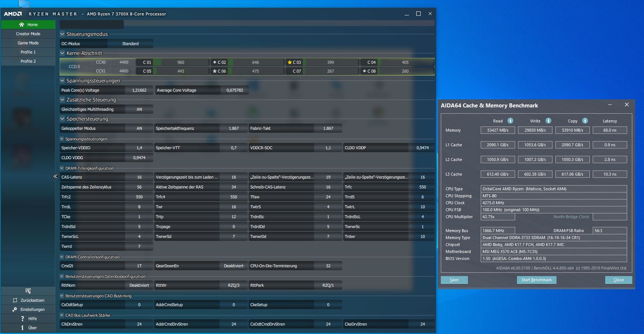
Task: Click Start Benchmark in AIDA64
Action: (x=536, y=280)
